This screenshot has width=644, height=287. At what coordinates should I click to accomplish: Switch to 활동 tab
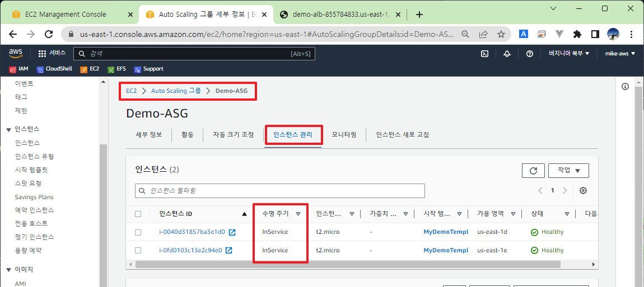187,135
